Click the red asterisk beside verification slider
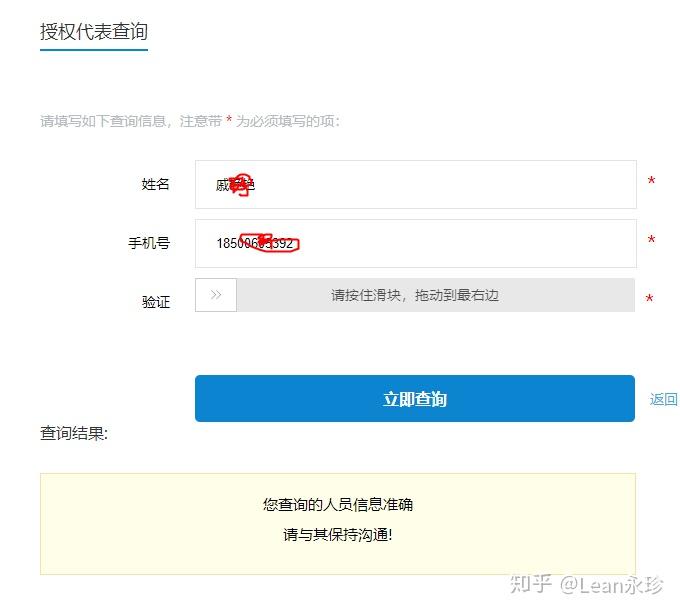 649,299
